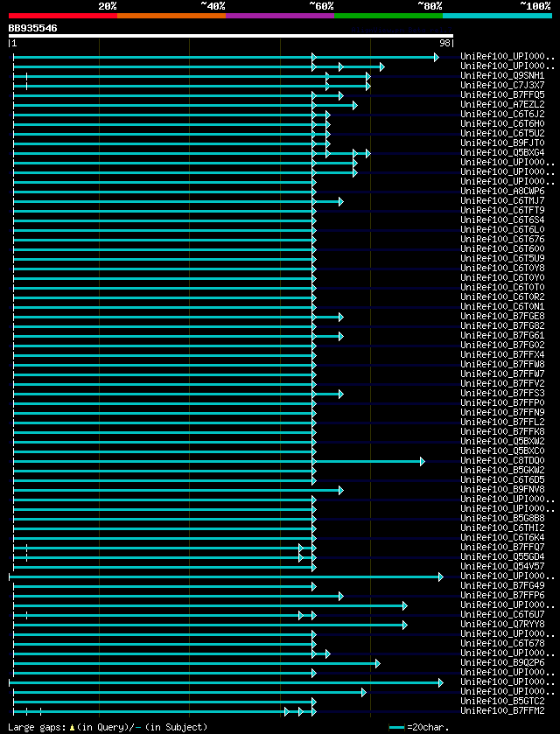The width and height of the screenshot is (560, 734).
Task: Select hit label UniRef100_B7FG82
Action: point(502,325)
